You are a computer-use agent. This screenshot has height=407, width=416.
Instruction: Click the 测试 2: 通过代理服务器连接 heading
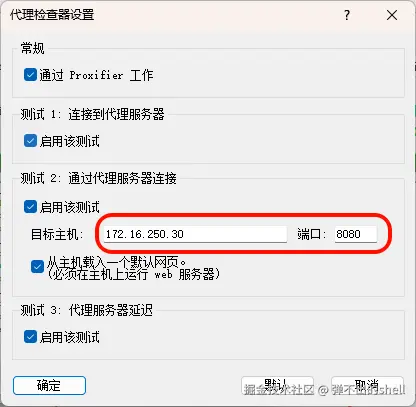click(x=98, y=178)
